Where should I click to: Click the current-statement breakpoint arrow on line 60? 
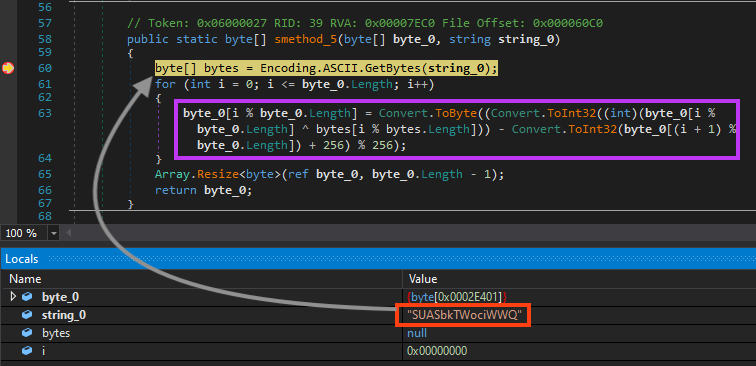point(8,68)
